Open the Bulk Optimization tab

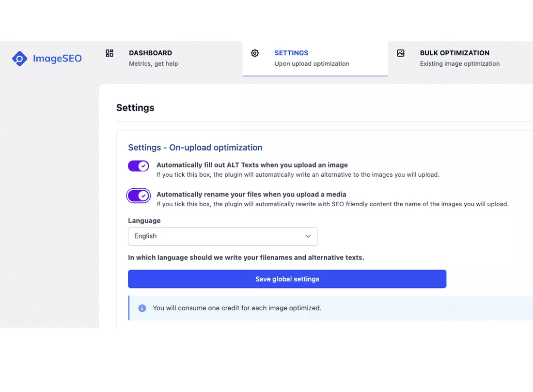(461, 59)
